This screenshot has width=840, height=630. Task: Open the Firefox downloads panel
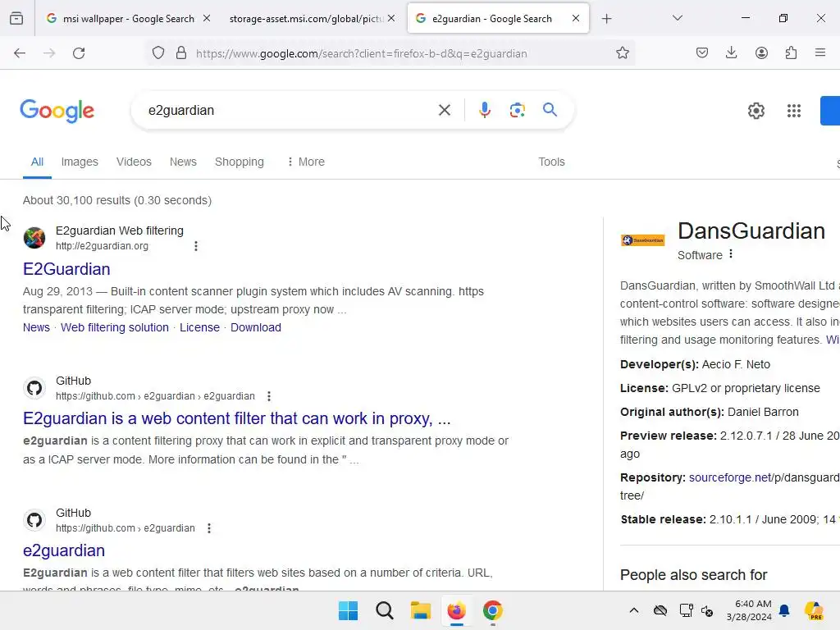pos(731,53)
